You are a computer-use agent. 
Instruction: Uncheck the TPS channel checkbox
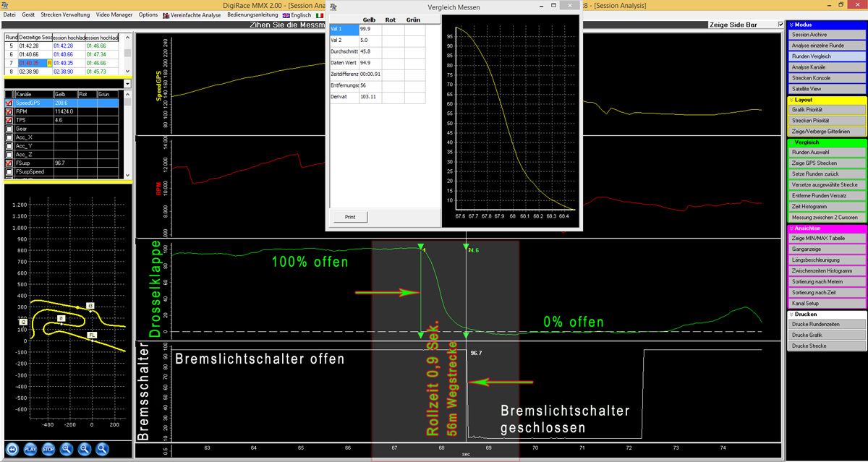click(9, 120)
